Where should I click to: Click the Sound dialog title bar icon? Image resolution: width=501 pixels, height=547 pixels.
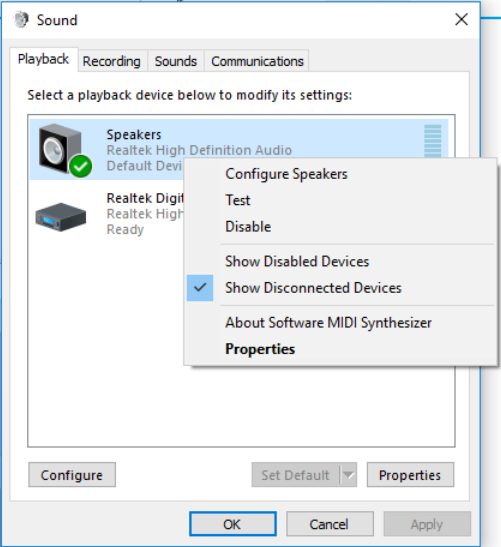21,20
